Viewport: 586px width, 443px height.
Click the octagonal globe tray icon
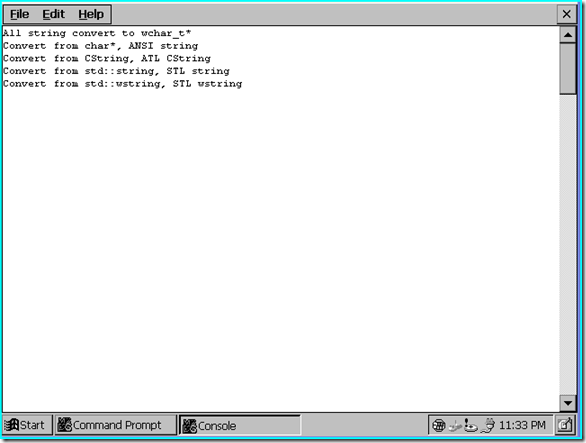coord(438,425)
